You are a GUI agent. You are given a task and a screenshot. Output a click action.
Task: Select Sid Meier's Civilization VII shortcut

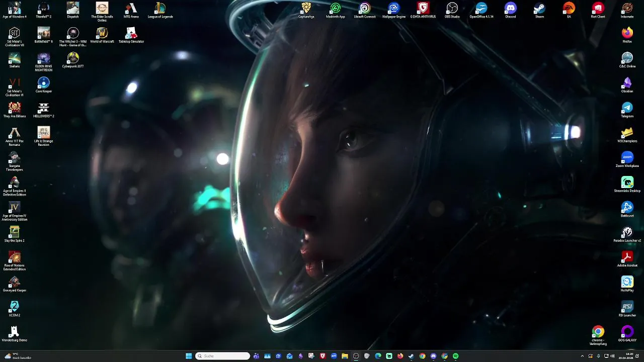tap(15, 37)
